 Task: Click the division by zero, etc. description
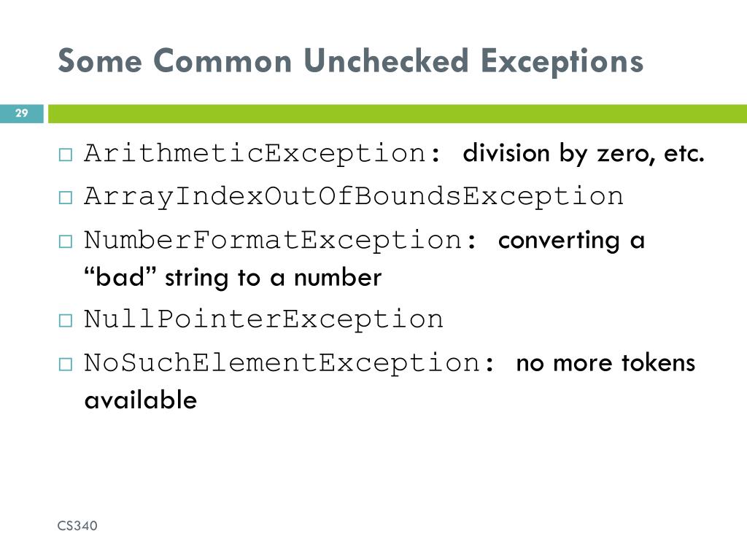coord(584,153)
